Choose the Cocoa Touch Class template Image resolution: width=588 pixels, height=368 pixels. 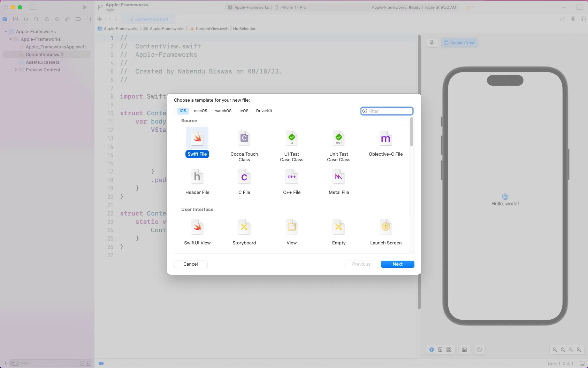(244, 146)
